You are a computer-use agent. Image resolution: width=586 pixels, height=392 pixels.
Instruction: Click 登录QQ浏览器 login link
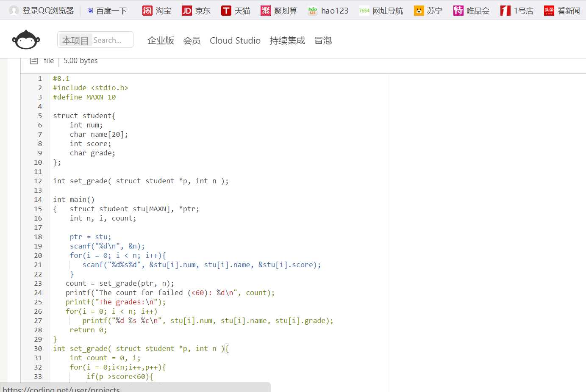coord(48,11)
